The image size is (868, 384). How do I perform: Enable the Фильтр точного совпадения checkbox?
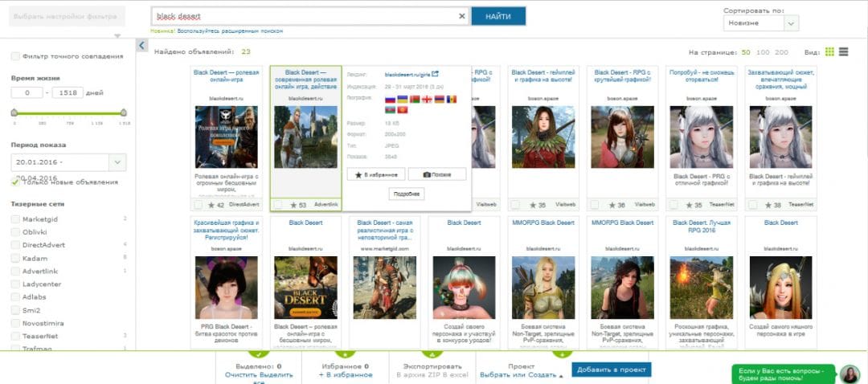(15, 56)
